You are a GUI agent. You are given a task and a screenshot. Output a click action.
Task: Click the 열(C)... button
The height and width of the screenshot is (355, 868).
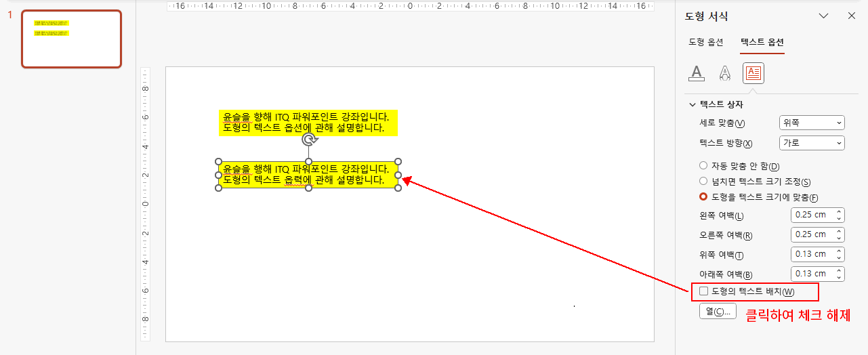point(718,312)
